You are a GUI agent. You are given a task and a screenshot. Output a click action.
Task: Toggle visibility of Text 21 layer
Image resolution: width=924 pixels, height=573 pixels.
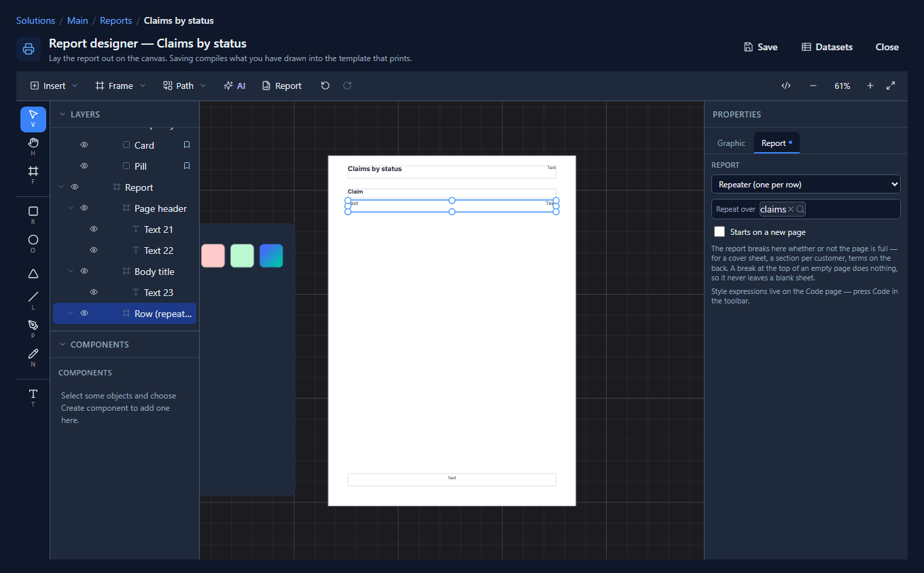(94, 229)
